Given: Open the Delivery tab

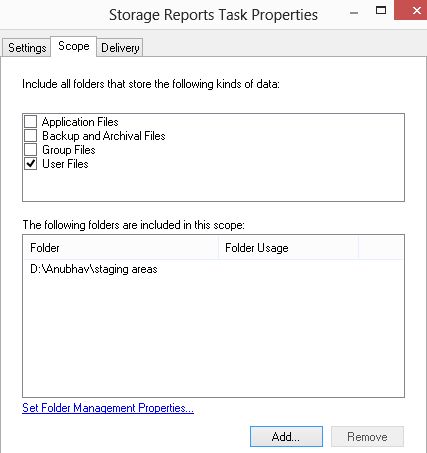Looking at the screenshot, I should coord(120,48).
